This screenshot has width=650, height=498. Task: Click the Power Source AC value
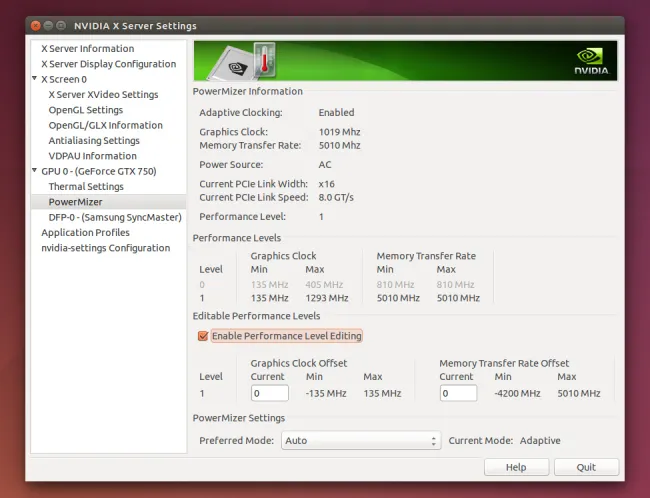tap(325, 165)
